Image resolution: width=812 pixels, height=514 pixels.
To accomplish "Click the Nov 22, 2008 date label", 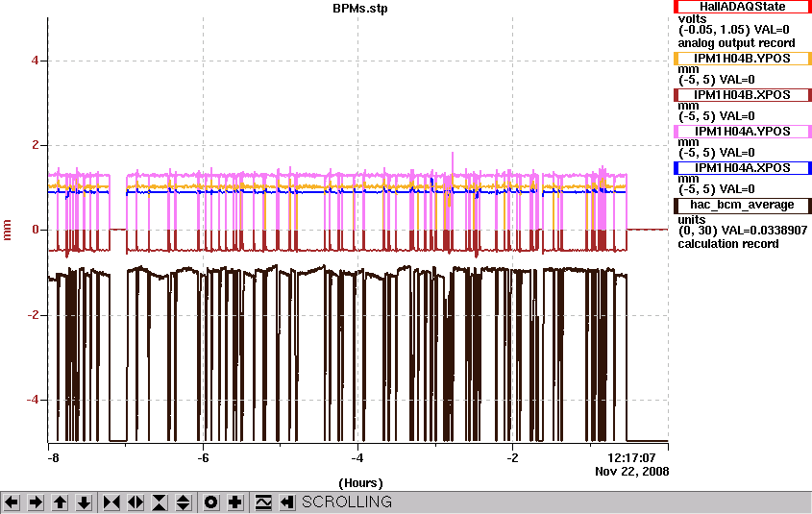I will point(631,472).
